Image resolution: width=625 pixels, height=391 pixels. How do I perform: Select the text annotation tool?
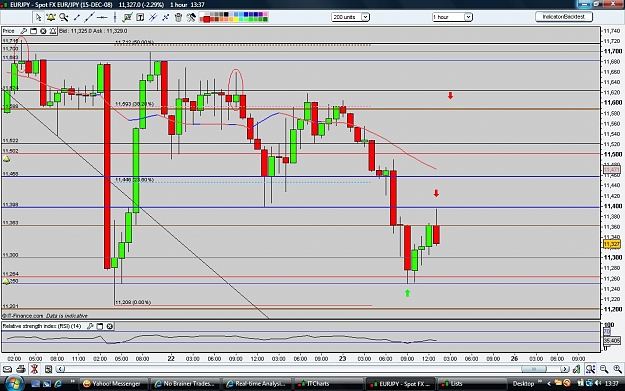click(140, 17)
